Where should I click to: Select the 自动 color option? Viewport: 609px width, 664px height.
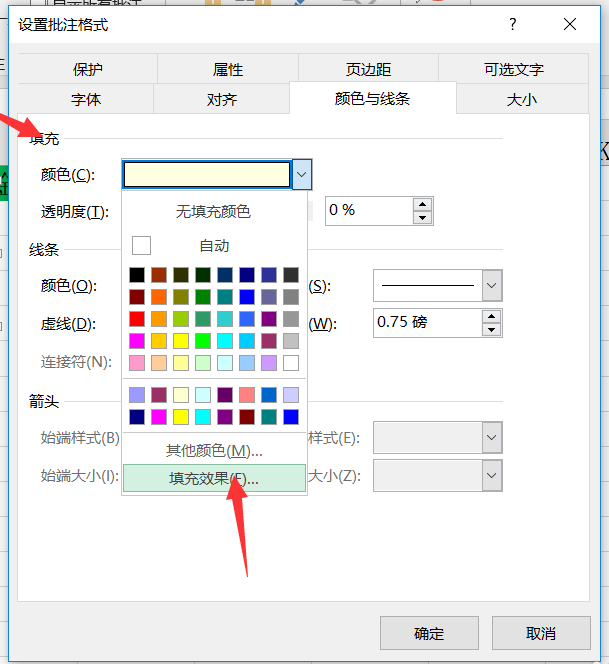click(x=213, y=246)
